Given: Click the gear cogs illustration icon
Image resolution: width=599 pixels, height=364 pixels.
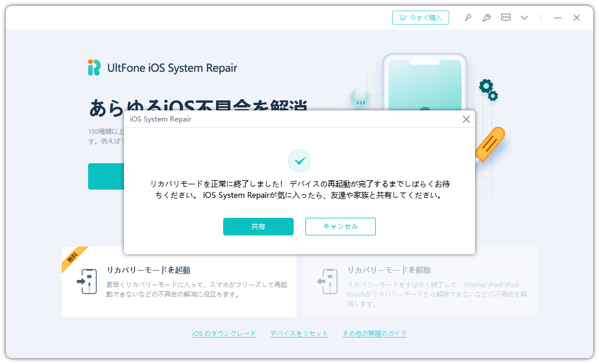Looking at the screenshot, I should tap(488, 90).
